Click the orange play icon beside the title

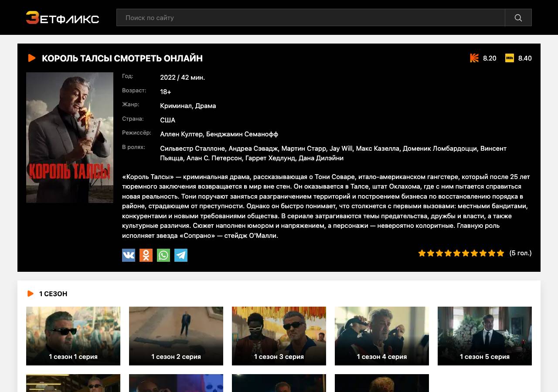pos(31,58)
